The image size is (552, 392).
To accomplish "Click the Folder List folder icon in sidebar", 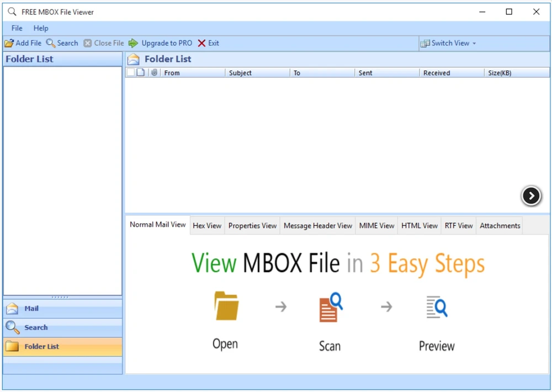I will 12,347.
